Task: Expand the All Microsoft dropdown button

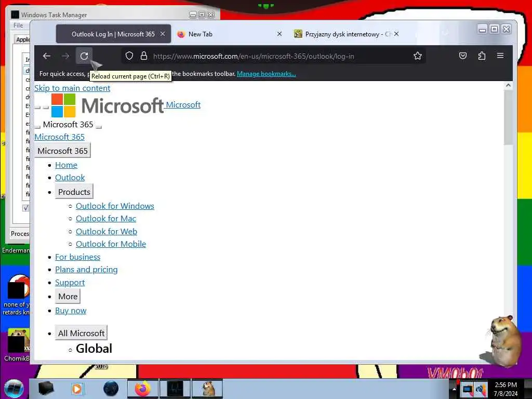Action: [x=81, y=333]
